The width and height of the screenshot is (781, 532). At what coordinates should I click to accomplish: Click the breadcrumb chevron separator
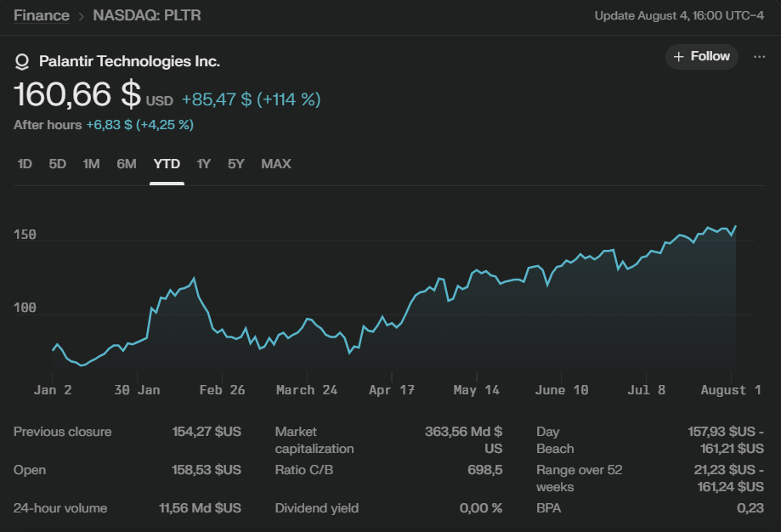[82, 15]
